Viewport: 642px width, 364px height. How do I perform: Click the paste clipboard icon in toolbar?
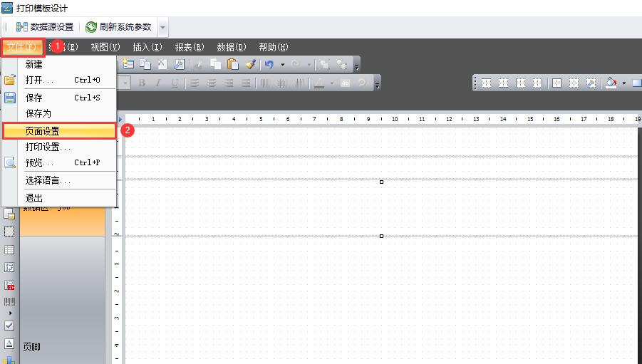pyautogui.click(x=233, y=64)
